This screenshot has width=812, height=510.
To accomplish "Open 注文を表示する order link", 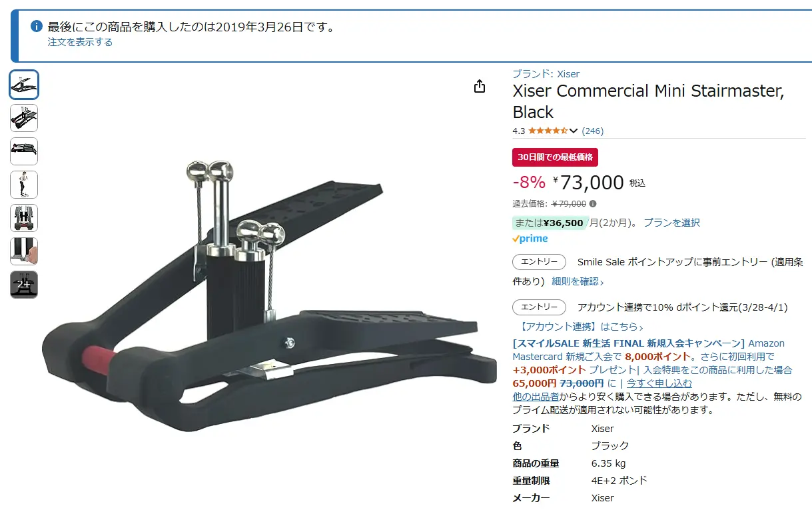I will click(x=80, y=42).
